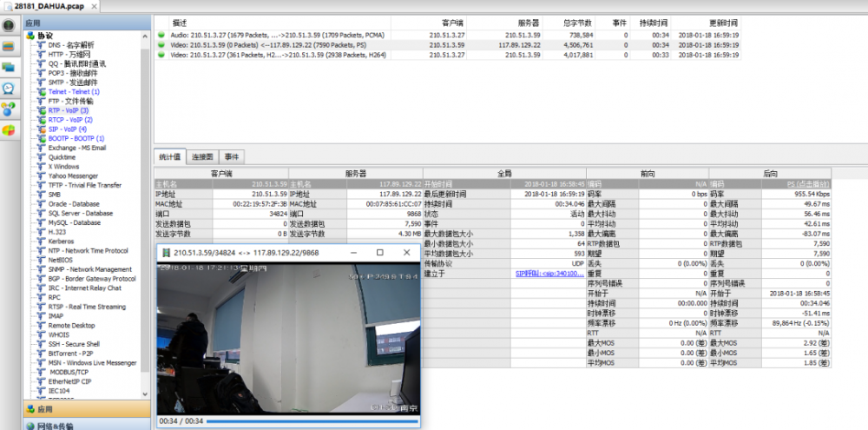Switch to the 事件 tab
This screenshot has height=430, width=868.
tap(232, 157)
